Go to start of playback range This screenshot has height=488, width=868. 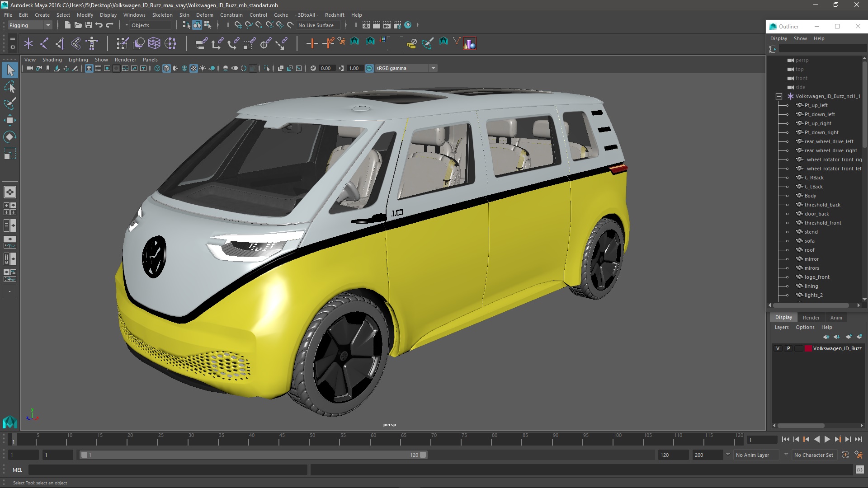pyautogui.click(x=786, y=439)
